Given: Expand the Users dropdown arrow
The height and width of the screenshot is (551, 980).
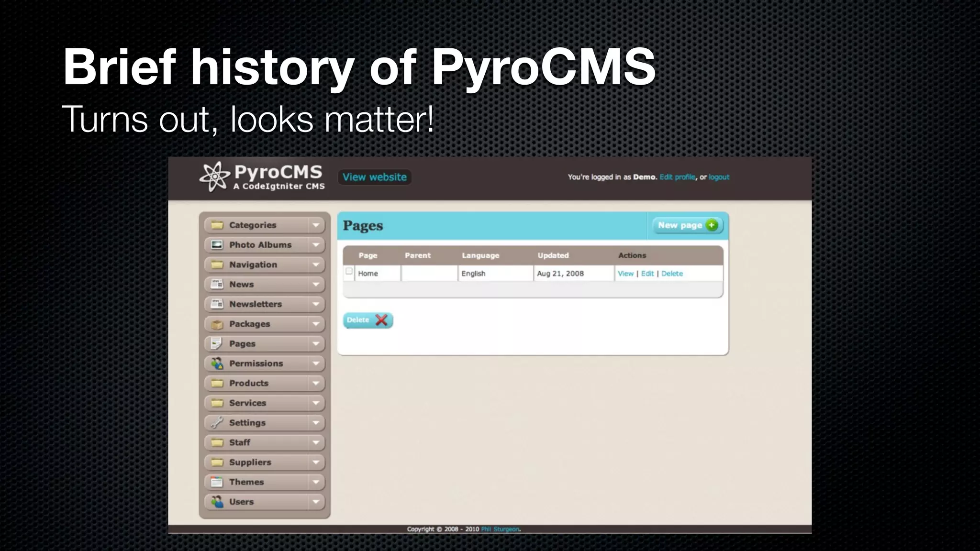Looking at the screenshot, I should point(316,501).
